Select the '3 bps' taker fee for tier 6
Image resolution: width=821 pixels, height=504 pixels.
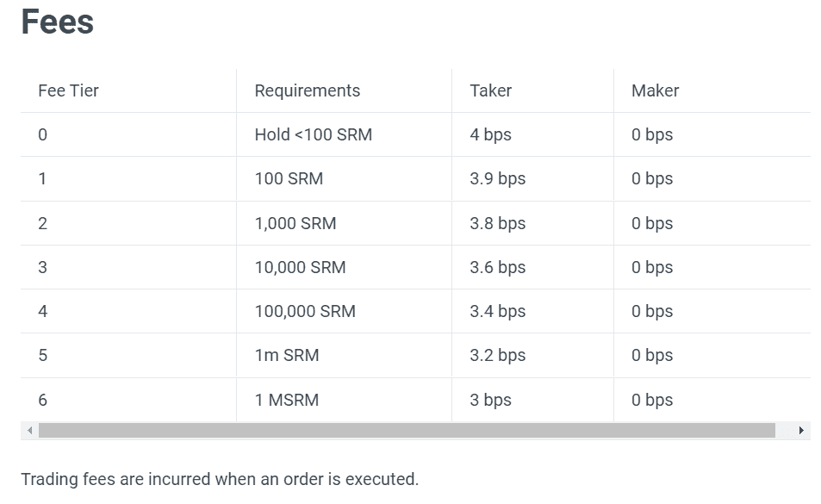(490, 400)
